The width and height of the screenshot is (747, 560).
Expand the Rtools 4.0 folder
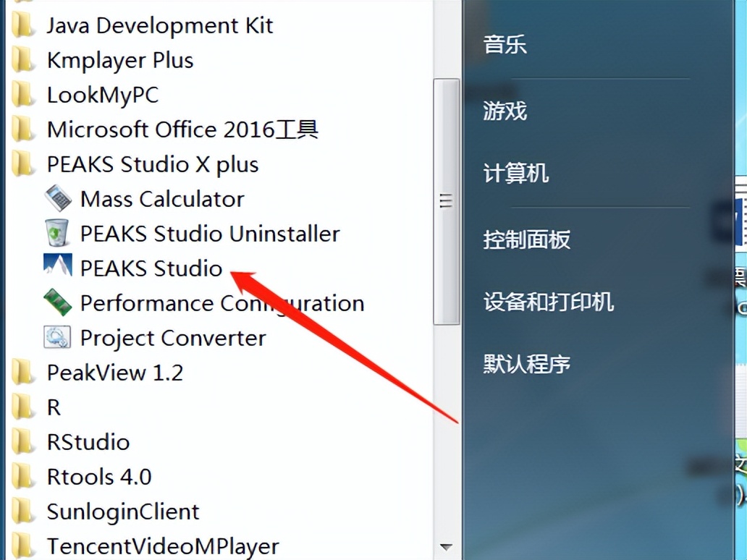tap(98, 477)
